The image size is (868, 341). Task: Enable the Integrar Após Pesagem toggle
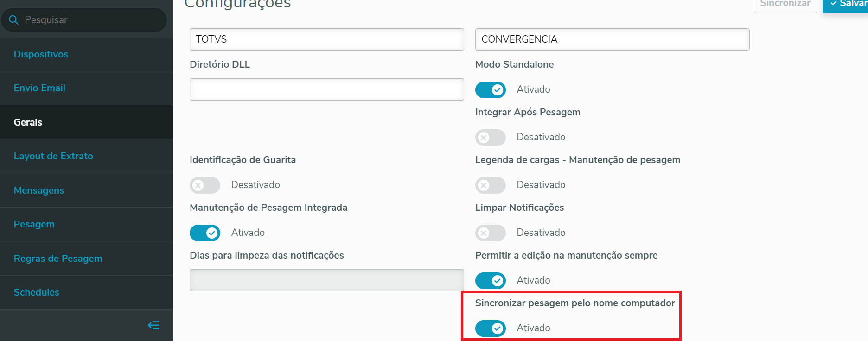tap(490, 137)
